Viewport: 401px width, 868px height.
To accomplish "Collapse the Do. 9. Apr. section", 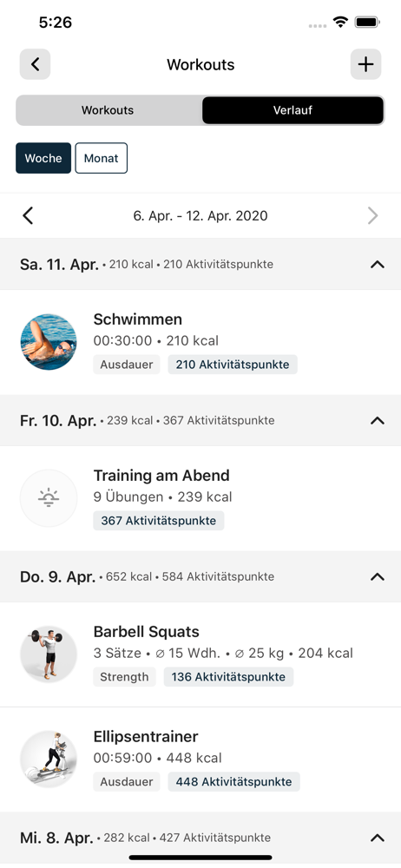I will (378, 577).
